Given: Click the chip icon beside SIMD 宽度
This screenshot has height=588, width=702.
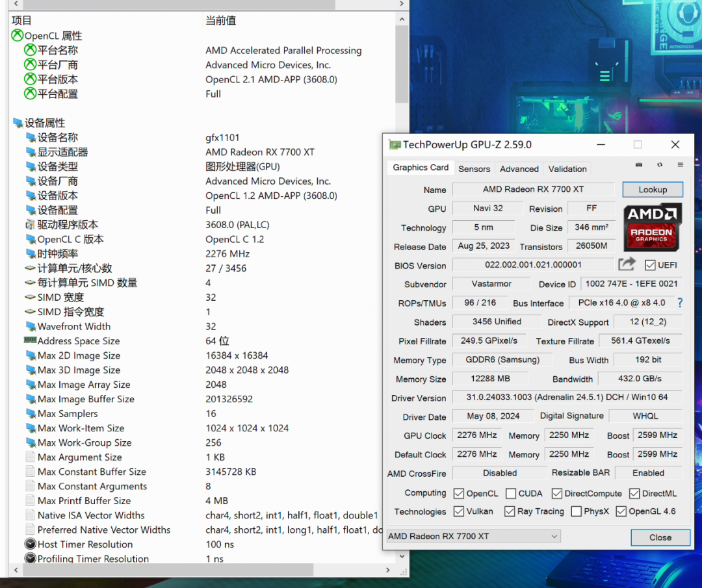Looking at the screenshot, I should pos(30,297).
